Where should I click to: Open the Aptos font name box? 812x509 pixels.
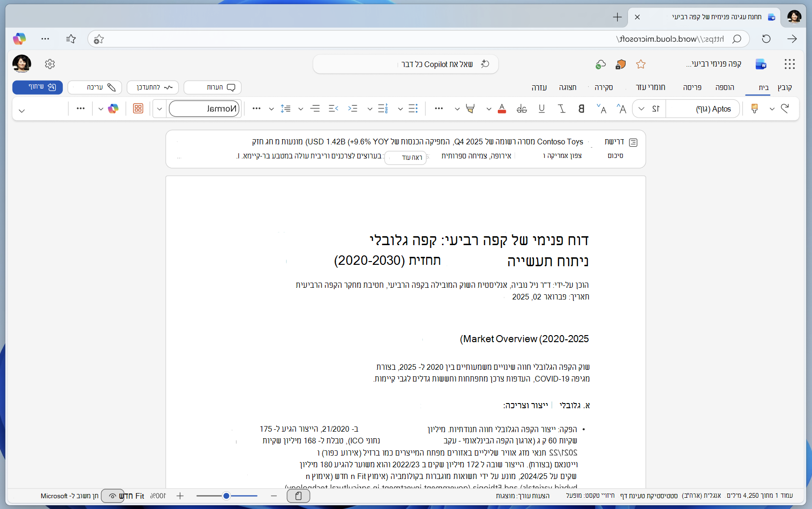(703, 109)
